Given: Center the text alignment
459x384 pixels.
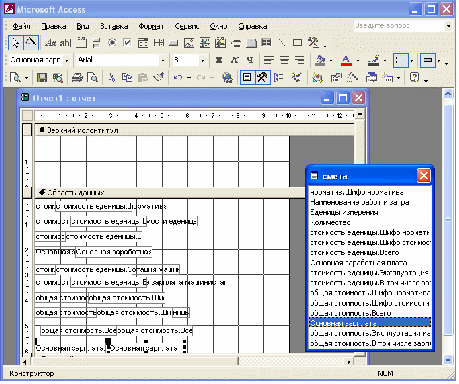Looking at the screenshot, I should click(x=284, y=60).
